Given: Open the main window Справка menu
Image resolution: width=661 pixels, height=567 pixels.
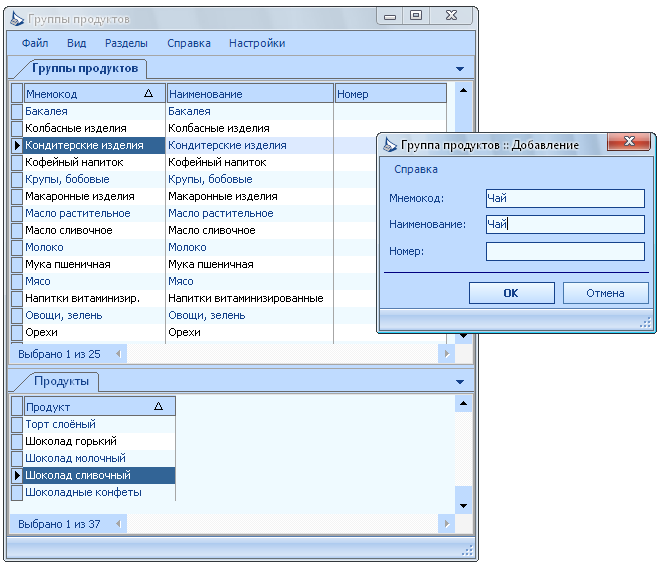Looking at the screenshot, I should pyautogui.click(x=188, y=43).
